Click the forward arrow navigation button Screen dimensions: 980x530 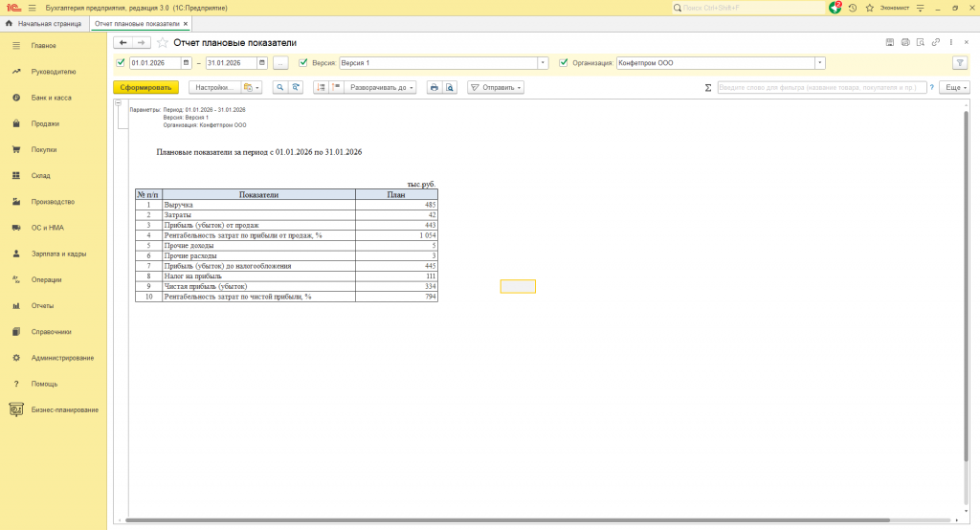[142, 42]
